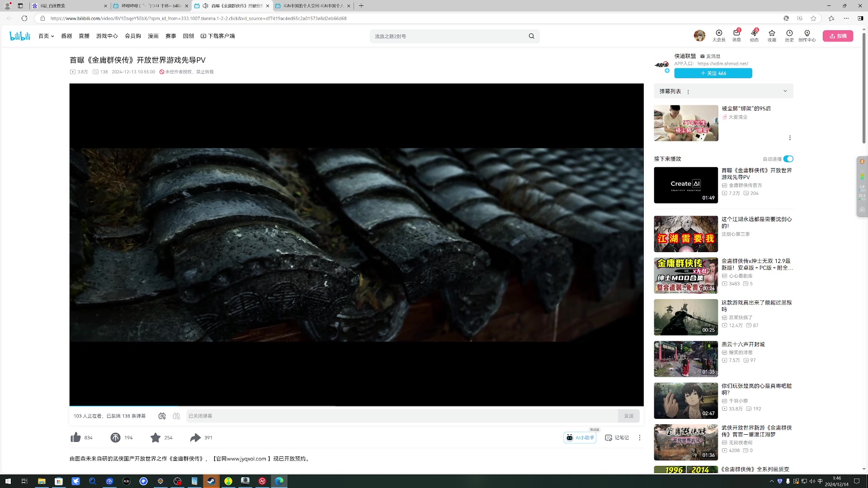Open the danmaku settings icon
The width and height of the screenshot is (868, 488).
point(176,416)
